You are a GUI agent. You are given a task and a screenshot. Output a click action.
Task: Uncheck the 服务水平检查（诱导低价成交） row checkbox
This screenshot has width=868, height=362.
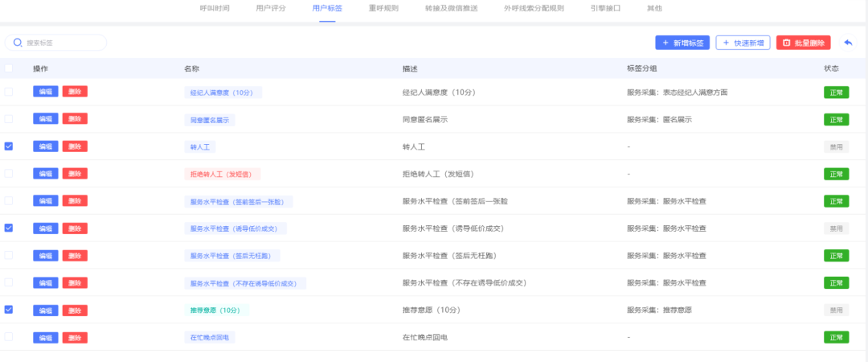pos(9,228)
